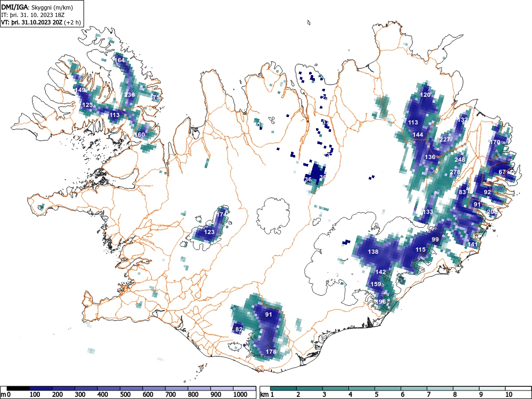The width and height of the screenshot is (532, 399).
Task: Click the 'DMI/IGA: Skyggni (m/km)' title text
Action: click(x=37, y=7)
